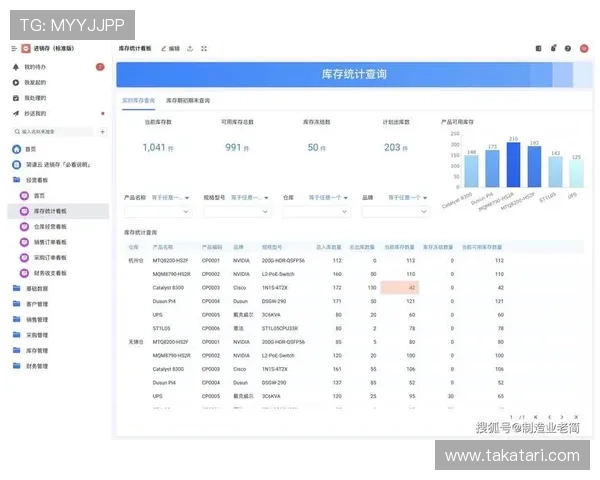This screenshot has width=600, height=480.
Task: Open the 仓库 value select box
Action: tap(316, 211)
